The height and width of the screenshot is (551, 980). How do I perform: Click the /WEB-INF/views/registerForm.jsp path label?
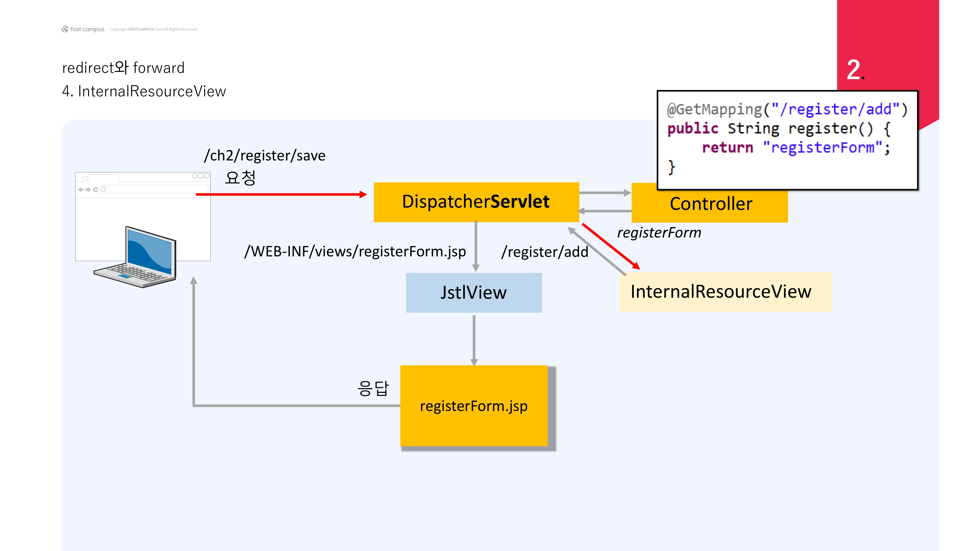[x=355, y=252]
